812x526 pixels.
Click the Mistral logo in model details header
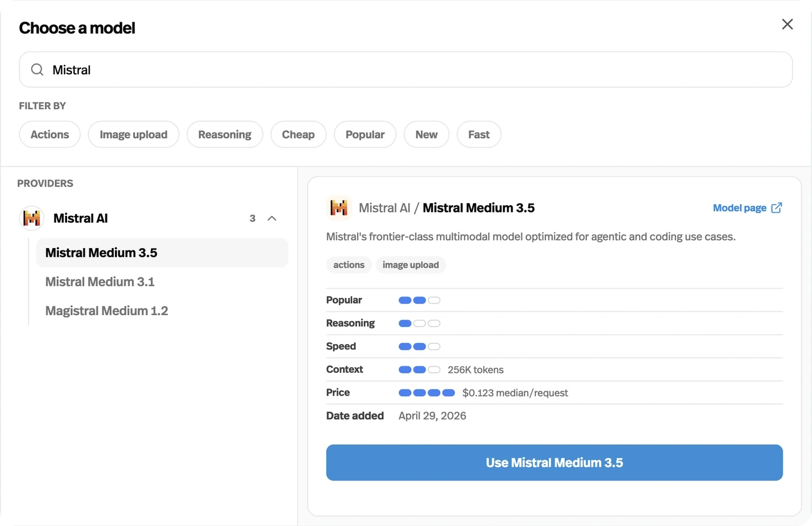(339, 208)
